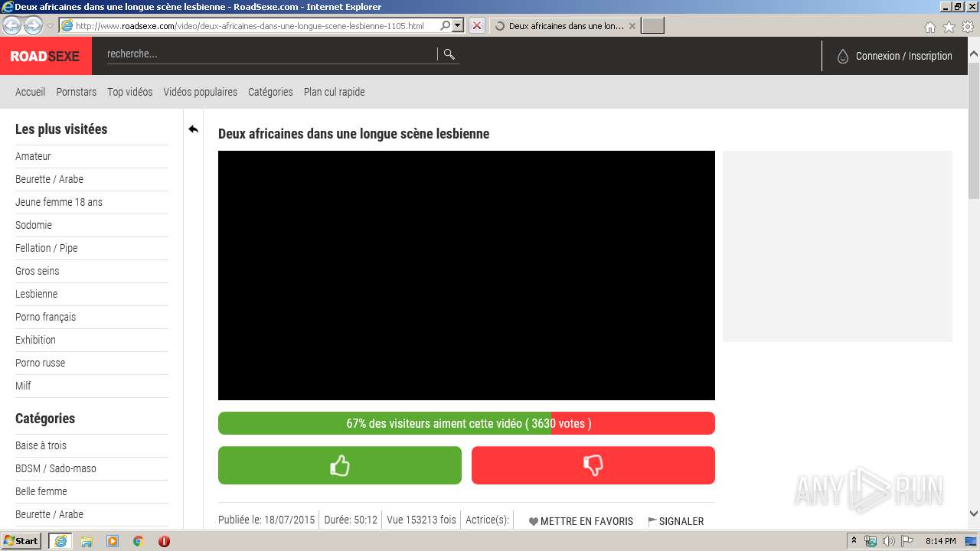
Task: Click the Action Center flag tray icon
Action: tap(908, 541)
